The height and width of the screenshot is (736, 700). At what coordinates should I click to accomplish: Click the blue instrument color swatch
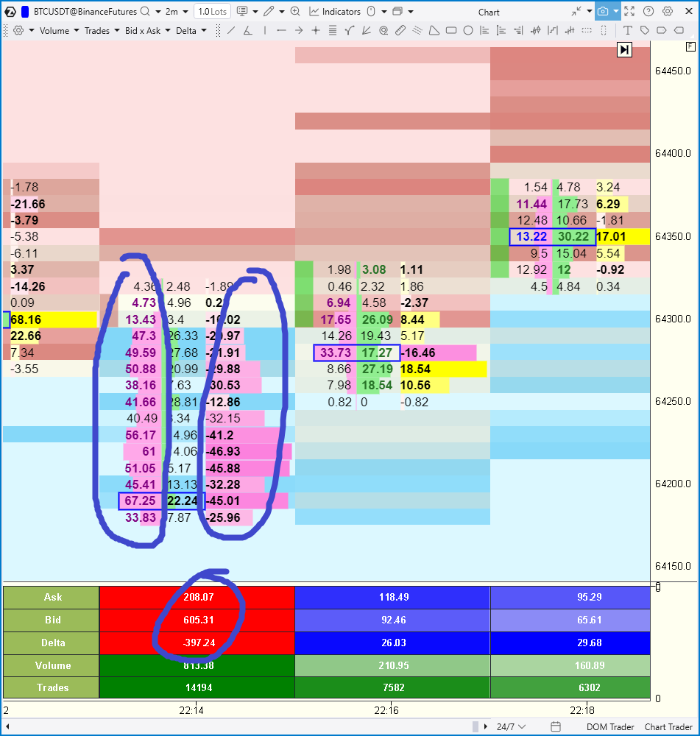pos(25,12)
